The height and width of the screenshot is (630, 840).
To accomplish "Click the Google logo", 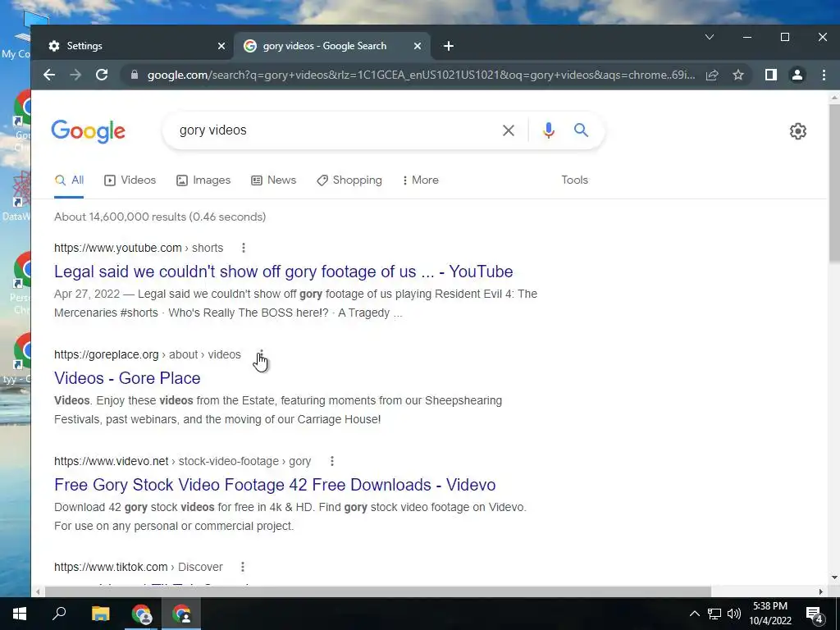I will pos(89,131).
